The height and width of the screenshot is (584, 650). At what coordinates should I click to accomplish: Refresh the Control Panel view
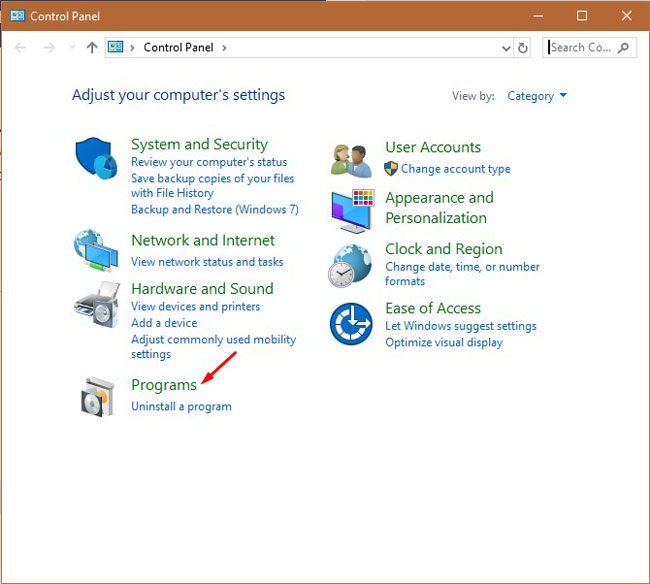(522, 48)
